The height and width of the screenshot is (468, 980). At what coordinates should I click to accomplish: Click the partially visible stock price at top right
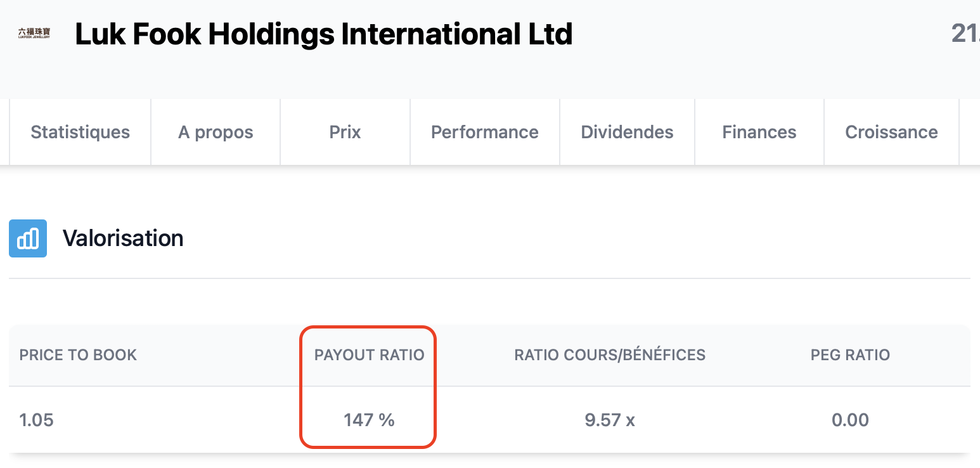tap(965, 34)
